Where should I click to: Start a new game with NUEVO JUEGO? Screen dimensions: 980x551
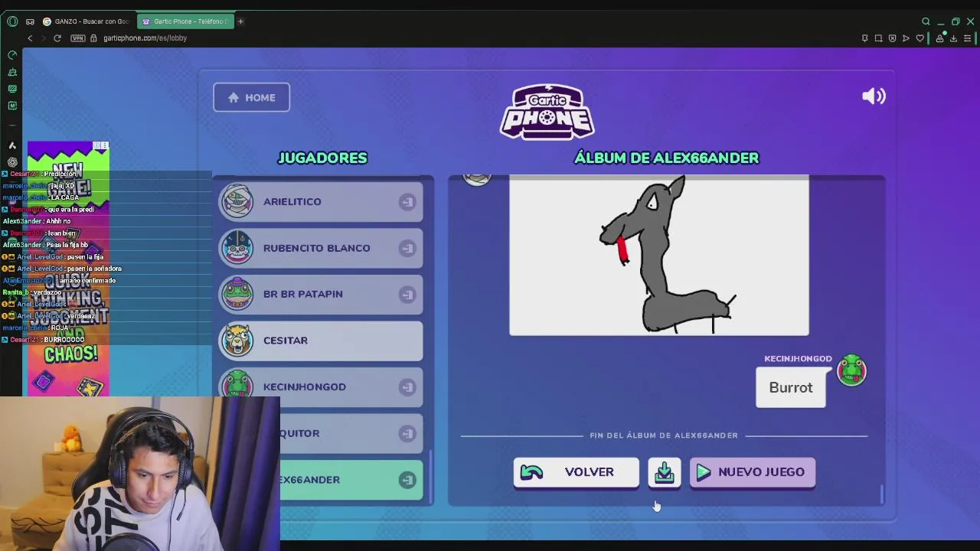click(x=753, y=472)
